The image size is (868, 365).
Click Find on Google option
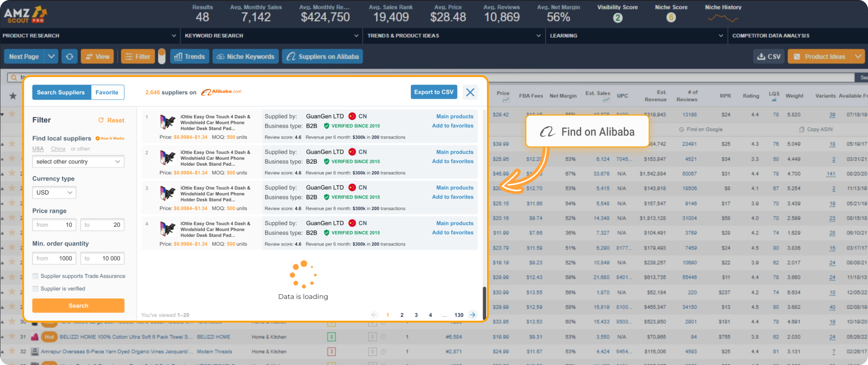point(701,130)
